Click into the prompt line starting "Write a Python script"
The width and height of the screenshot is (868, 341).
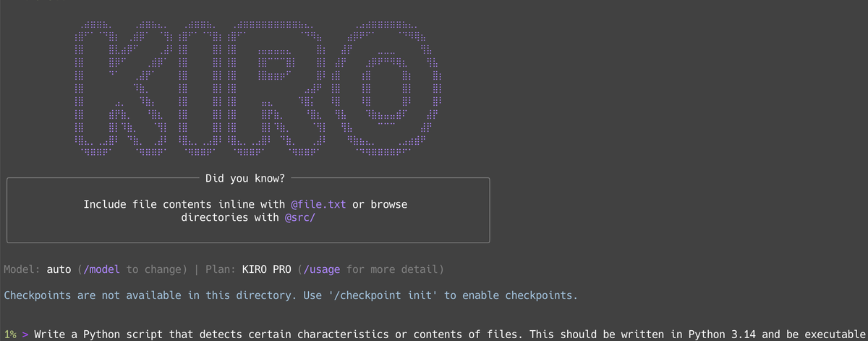(451, 334)
